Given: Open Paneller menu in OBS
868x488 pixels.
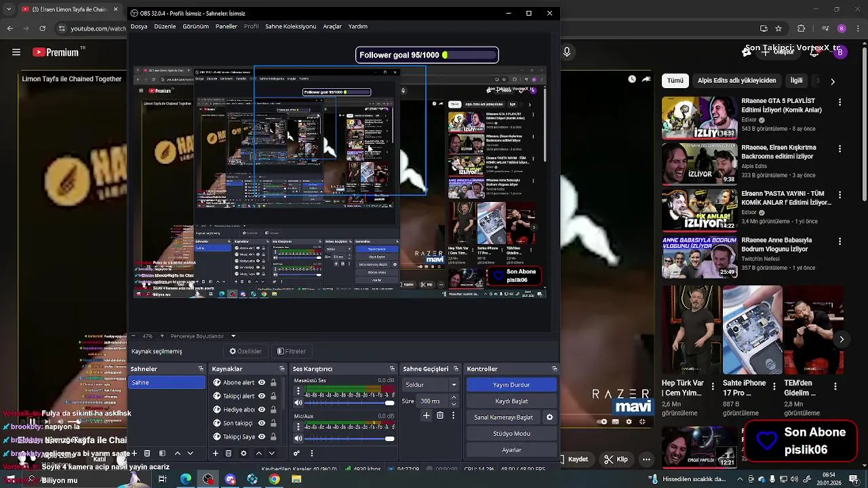Looking at the screenshot, I should [x=226, y=26].
